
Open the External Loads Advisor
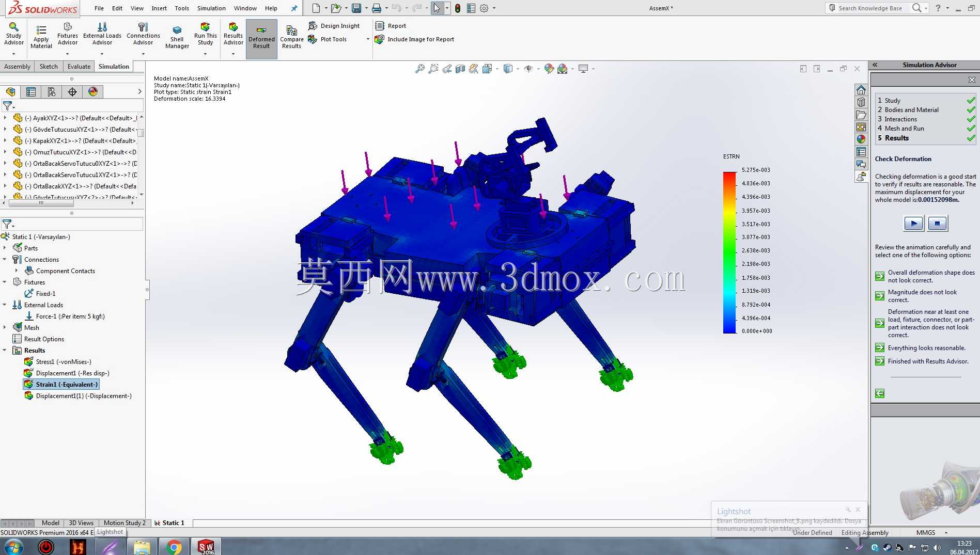coord(102,34)
